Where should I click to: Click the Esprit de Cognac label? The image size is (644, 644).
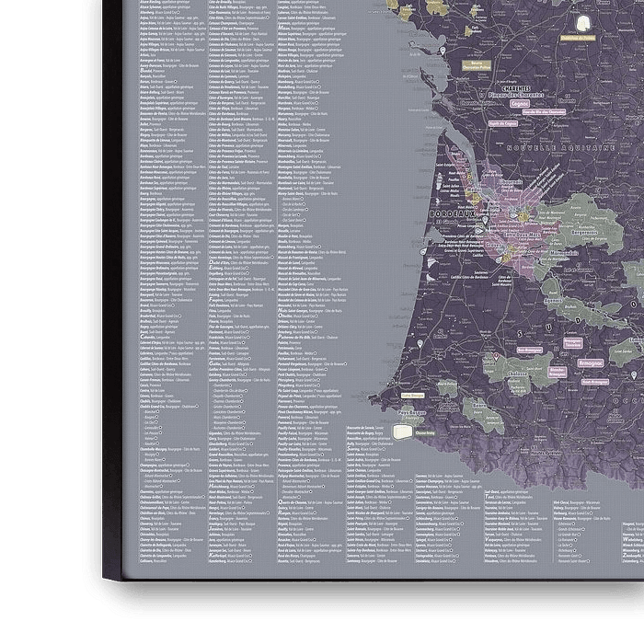point(505,122)
